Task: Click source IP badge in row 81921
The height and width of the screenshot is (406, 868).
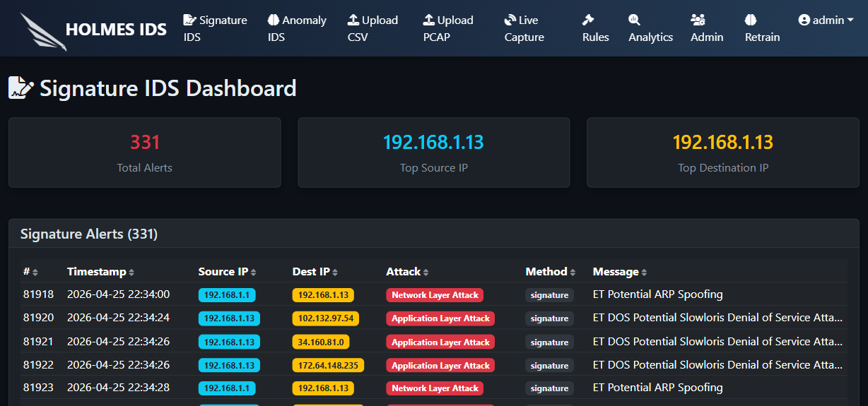Action: click(x=229, y=342)
